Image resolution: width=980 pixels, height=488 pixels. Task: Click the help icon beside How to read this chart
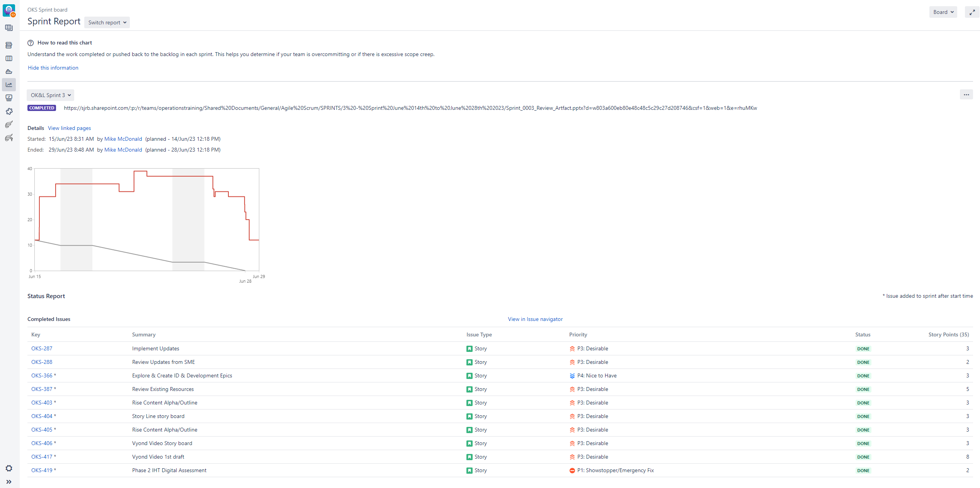tap(31, 43)
